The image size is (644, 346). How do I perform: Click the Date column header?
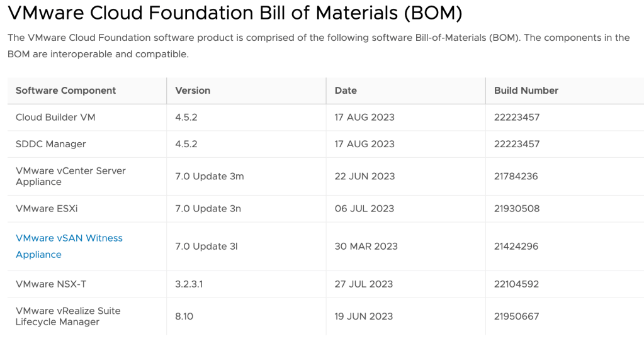point(346,91)
